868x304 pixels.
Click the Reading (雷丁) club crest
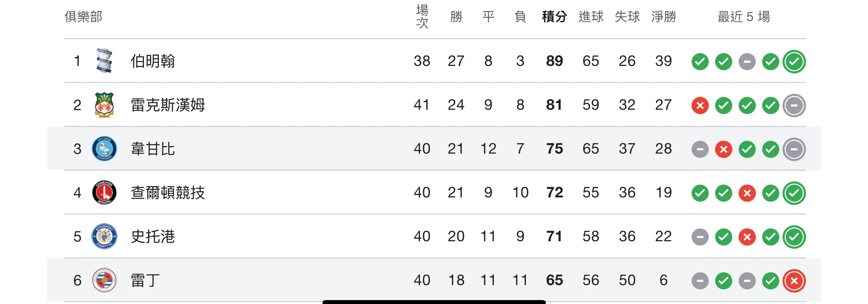[x=104, y=280]
